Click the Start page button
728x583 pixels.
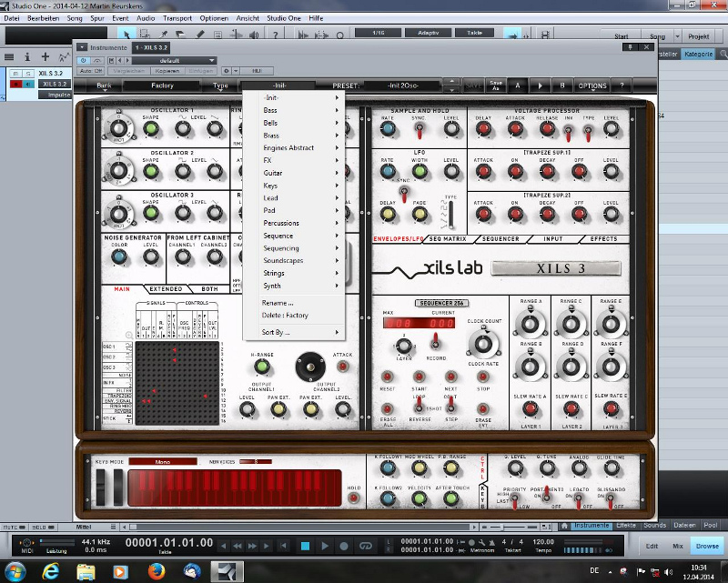point(622,36)
